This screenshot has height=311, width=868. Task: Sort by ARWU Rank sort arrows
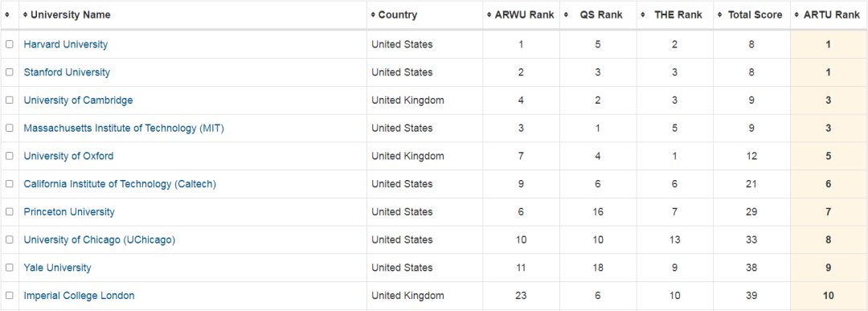tap(489, 15)
